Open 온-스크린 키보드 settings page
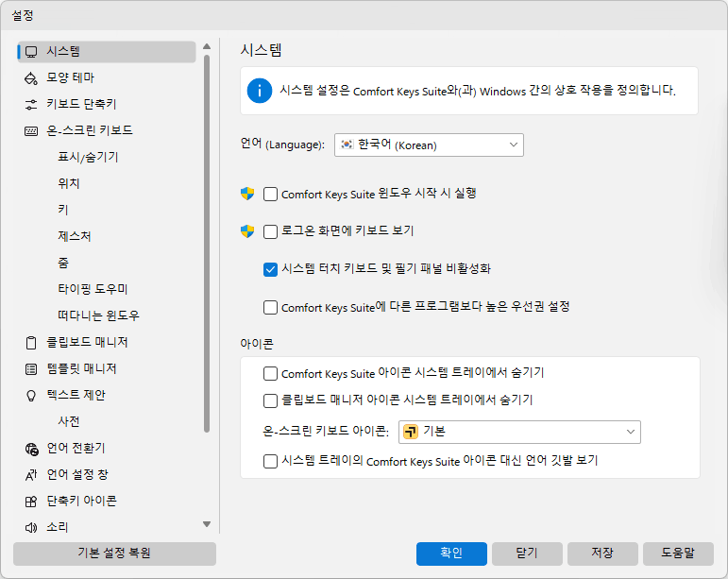The image size is (728, 579). [90, 130]
